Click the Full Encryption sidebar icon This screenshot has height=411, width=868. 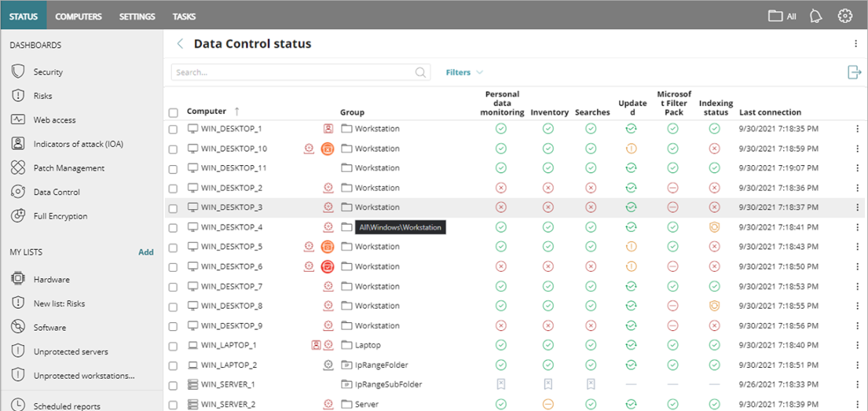18,216
